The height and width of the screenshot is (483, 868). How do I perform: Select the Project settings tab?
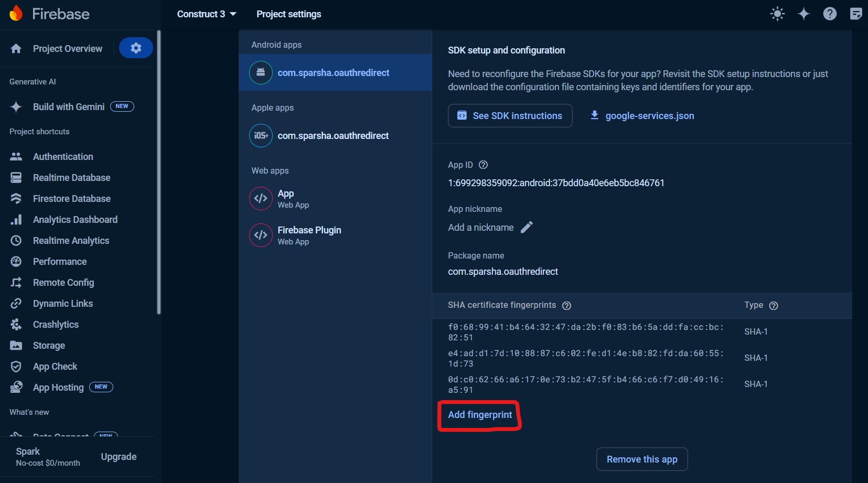(288, 14)
